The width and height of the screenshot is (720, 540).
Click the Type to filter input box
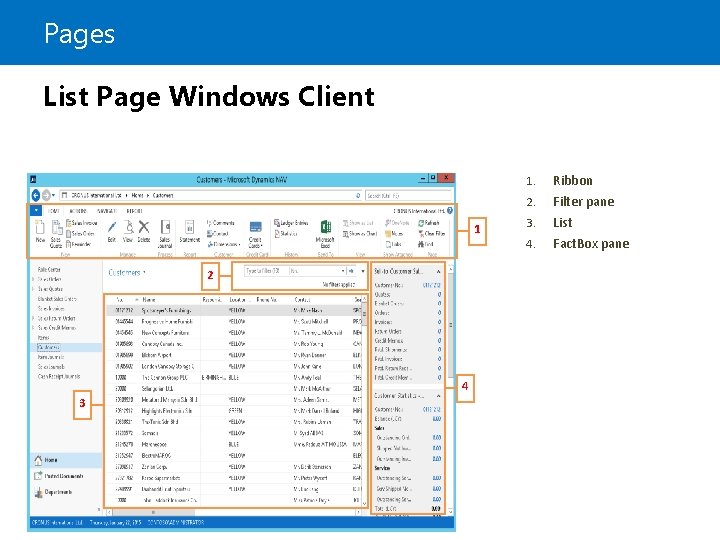[266, 271]
